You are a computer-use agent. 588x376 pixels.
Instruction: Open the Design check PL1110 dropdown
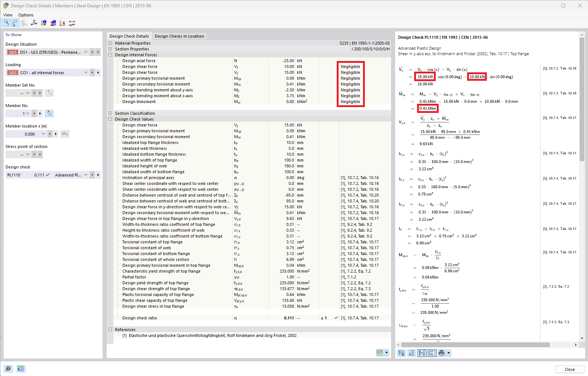click(x=86, y=175)
